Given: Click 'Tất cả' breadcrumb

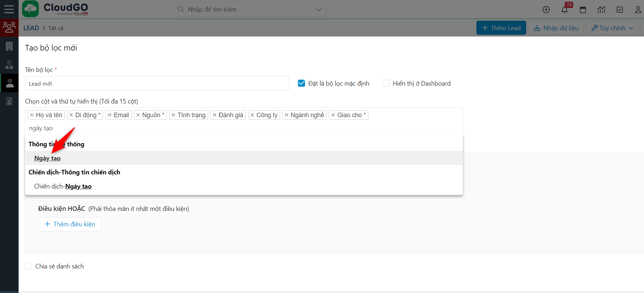Looking at the screenshot, I should tap(56, 28).
